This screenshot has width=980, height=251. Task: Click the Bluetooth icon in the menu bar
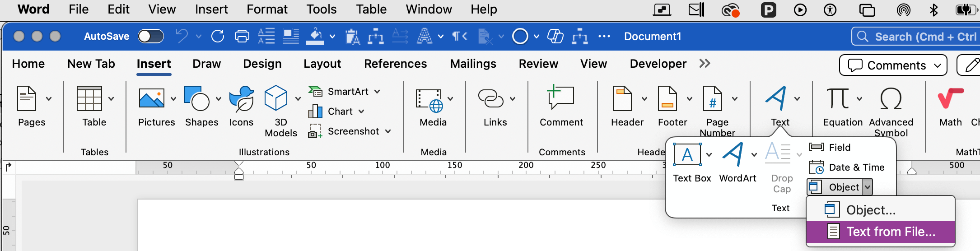[x=933, y=9]
